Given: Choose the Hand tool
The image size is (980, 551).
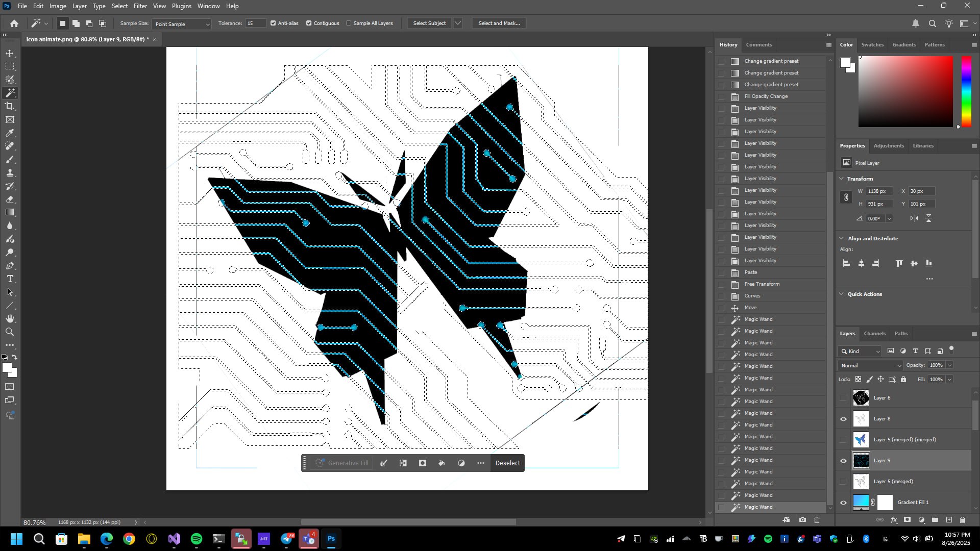Looking at the screenshot, I should [10, 319].
